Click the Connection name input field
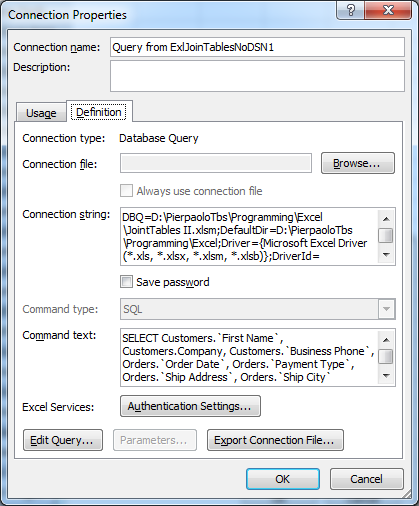 tap(257, 47)
